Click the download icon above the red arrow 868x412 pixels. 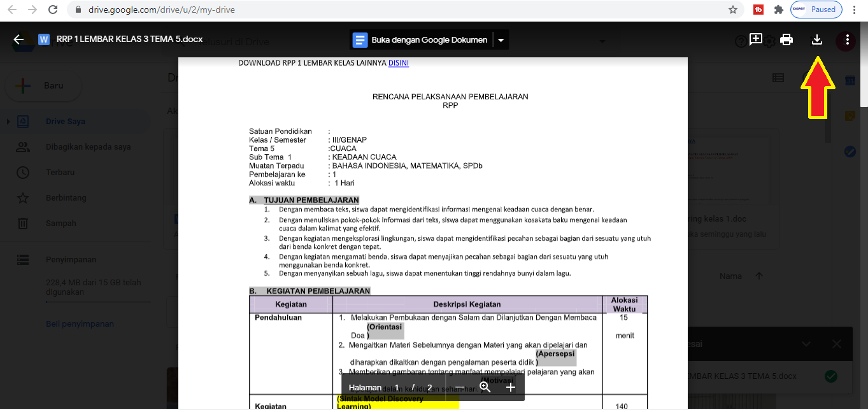pos(817,39)
